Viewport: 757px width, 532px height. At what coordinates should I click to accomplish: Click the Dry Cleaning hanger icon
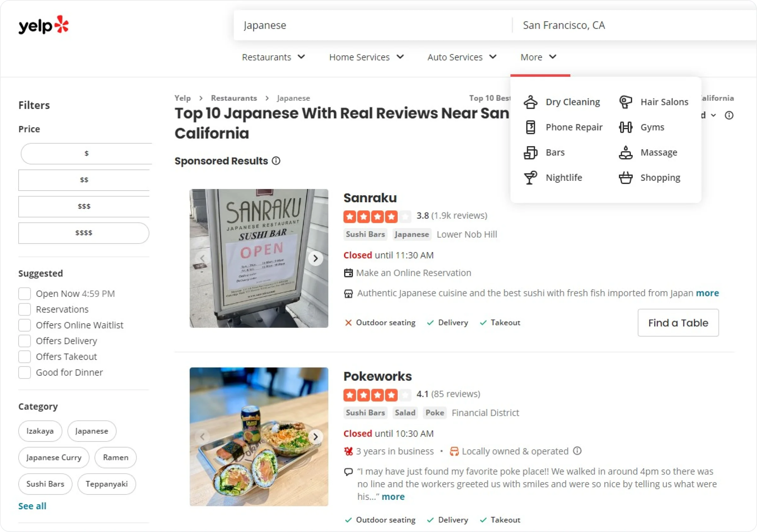(x=531, y=102)
